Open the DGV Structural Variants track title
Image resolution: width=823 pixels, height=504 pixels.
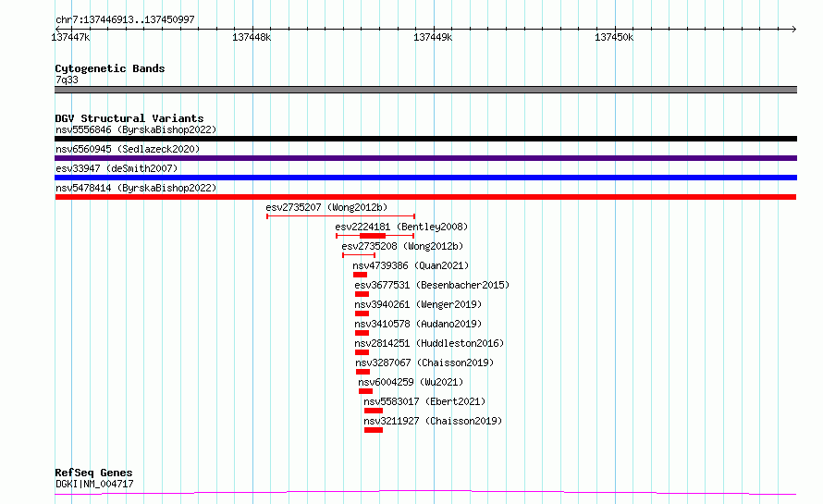coord(129,118)
